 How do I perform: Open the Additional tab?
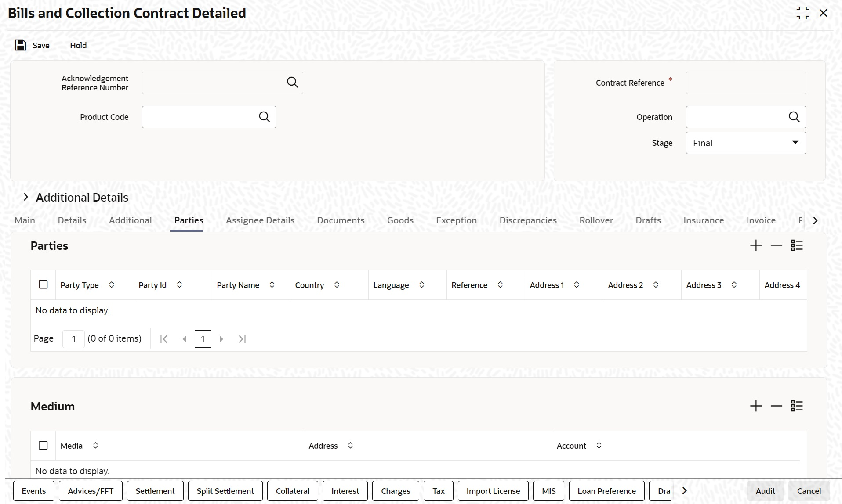(131, 220)
